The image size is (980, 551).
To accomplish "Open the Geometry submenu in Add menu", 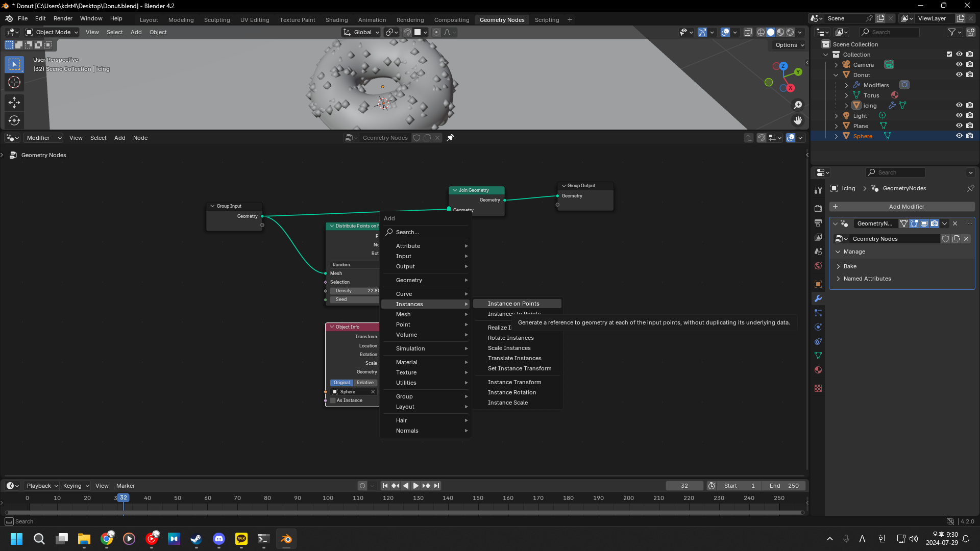I will coord(425,280).
